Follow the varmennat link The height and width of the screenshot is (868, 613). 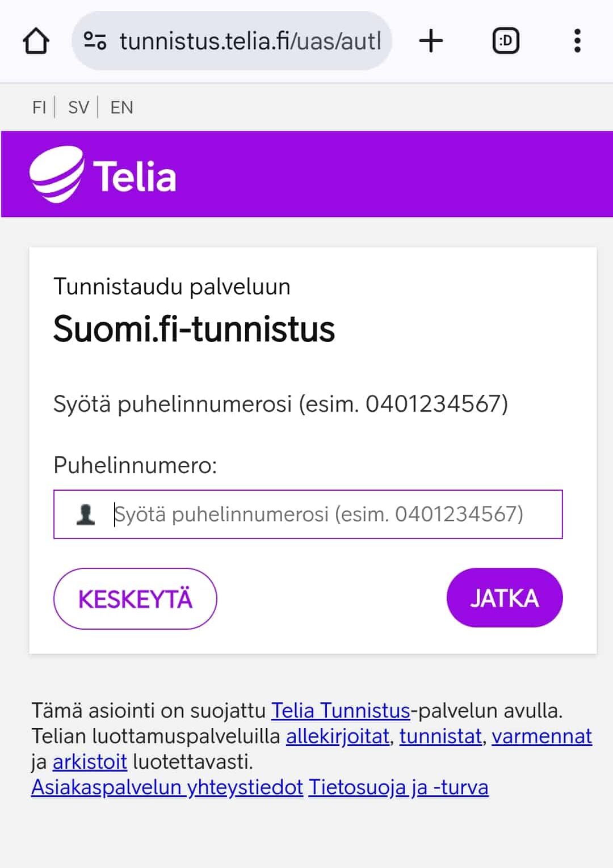point(541,736)
